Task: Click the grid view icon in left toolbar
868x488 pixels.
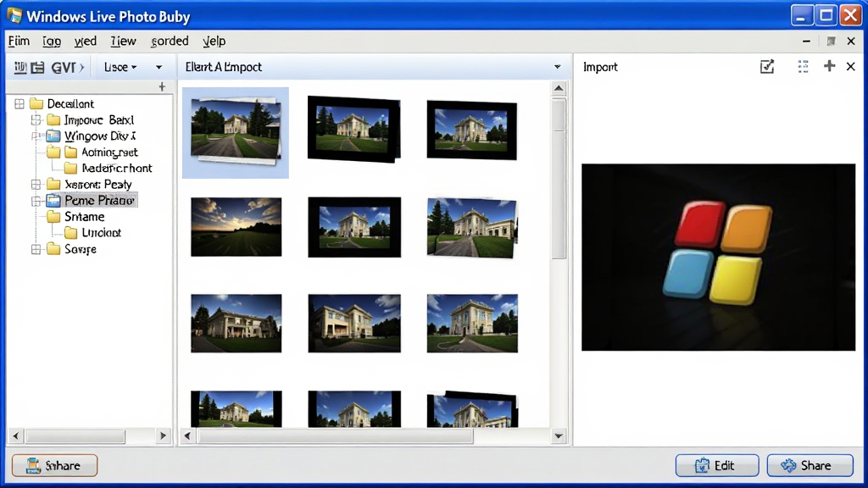Action: [20, 68]
